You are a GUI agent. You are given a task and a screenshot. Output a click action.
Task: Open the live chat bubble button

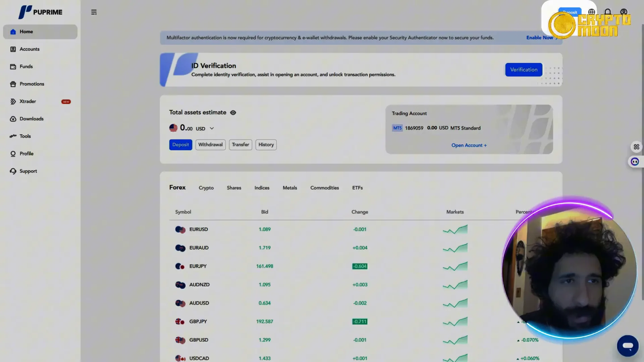[x=628, y=346]
